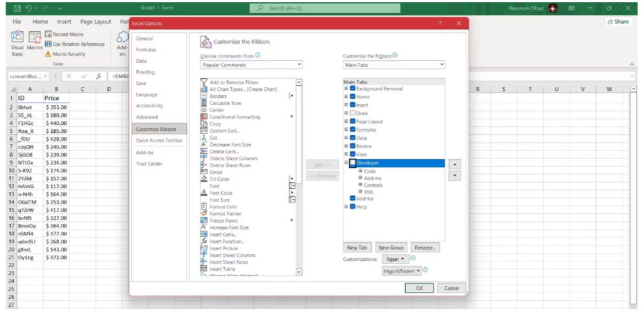Move selected tab up arrow

coord(455,165)
